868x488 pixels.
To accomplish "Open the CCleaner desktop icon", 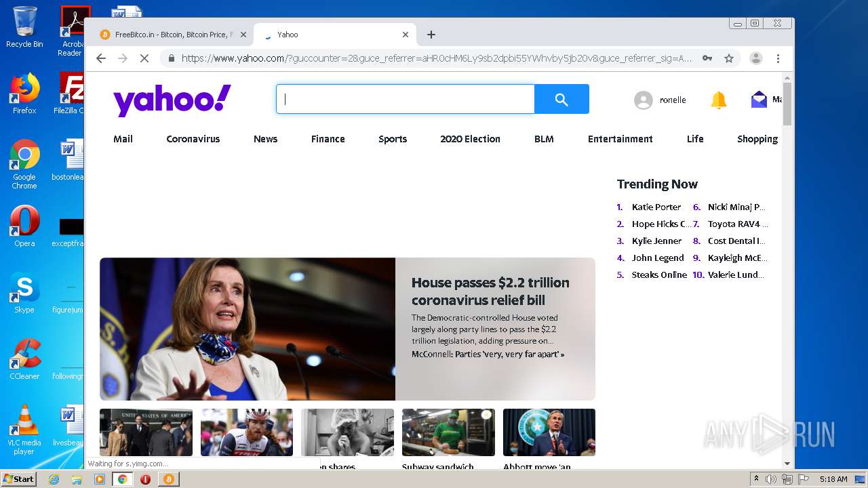I will 24,359.
